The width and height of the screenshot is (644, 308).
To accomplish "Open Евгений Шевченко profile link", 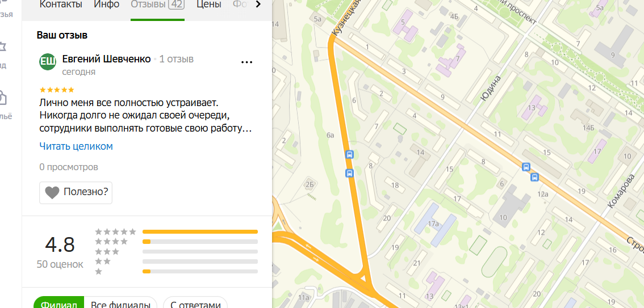I will tap(106, 59).
